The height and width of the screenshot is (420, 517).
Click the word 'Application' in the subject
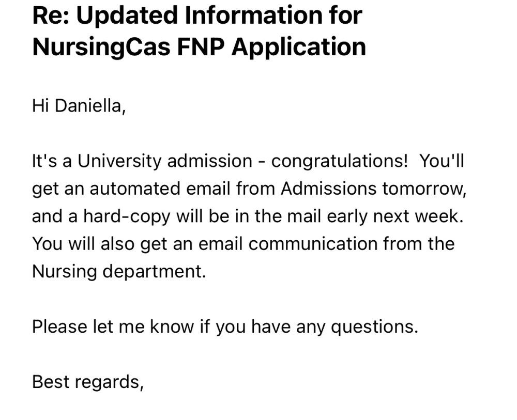point(299,47)
